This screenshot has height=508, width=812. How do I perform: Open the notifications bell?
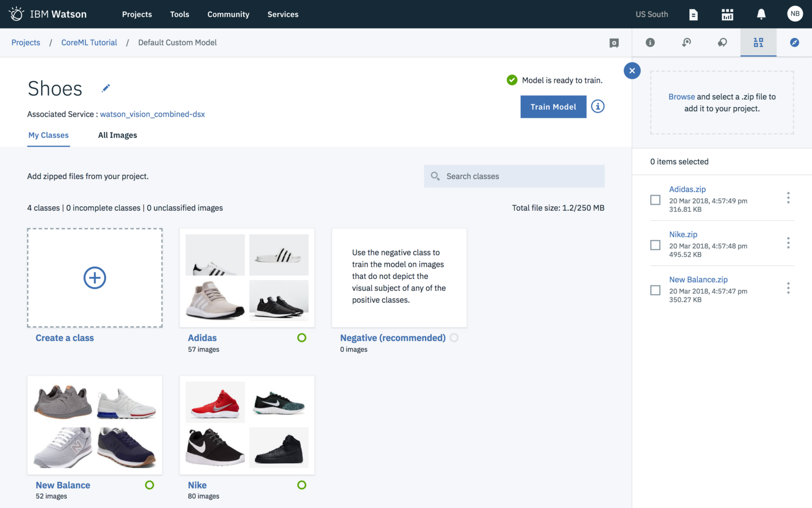pos(761,14)
